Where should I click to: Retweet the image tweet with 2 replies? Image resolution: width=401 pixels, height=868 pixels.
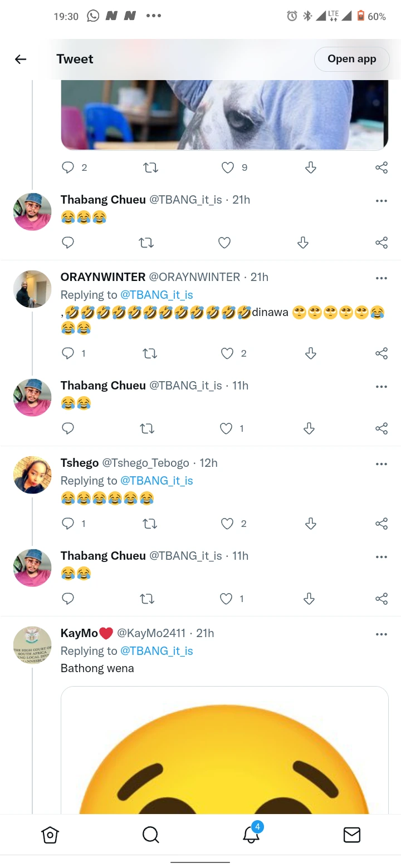click(150, 167)
